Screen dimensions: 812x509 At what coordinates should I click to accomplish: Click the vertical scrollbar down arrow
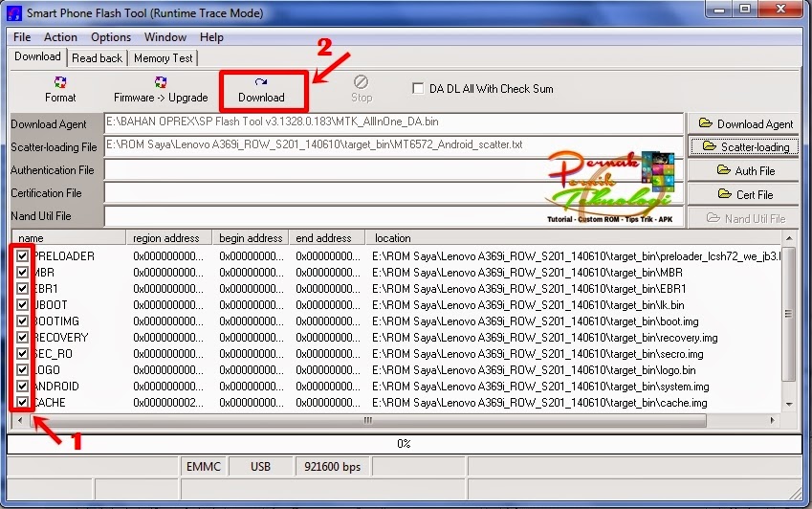(x=789, y=404)
